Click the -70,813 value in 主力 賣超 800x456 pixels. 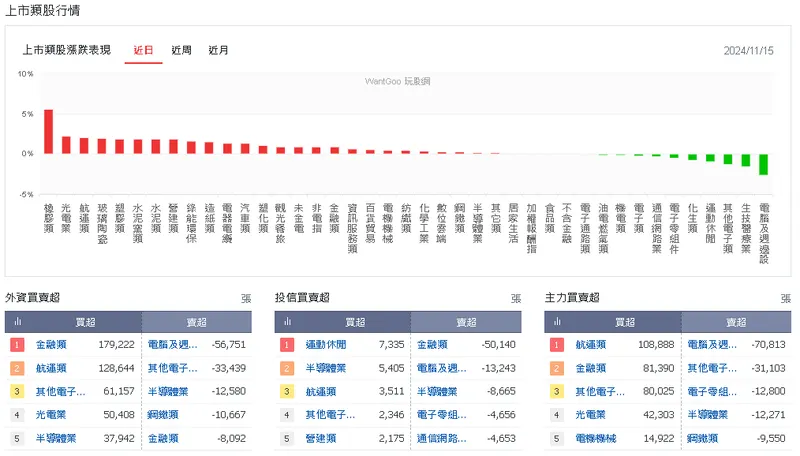coord(768,345)
